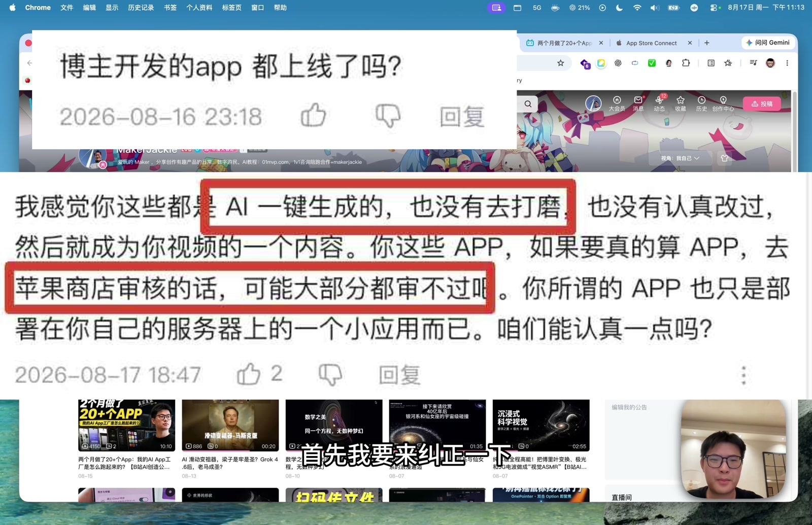Bookmark this page with address bar star

pos(560,63)
